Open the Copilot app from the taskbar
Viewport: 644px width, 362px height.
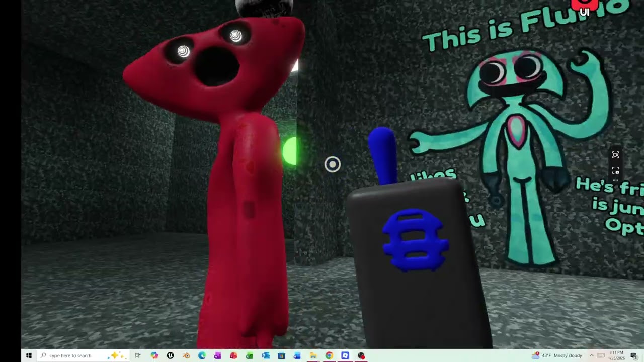click(x=154, y=355)
